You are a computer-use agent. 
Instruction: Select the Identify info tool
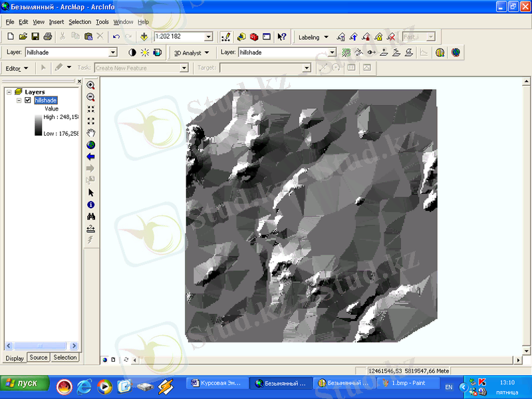coord(91,204)
